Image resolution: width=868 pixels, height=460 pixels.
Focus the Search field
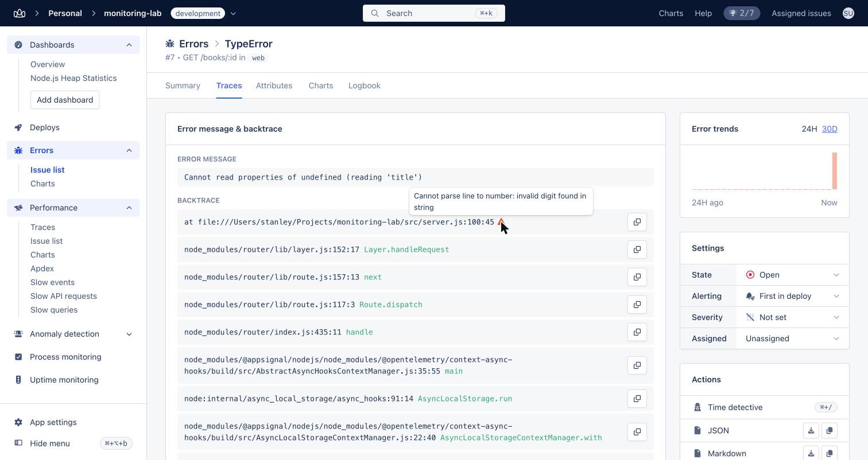point(434,13)
